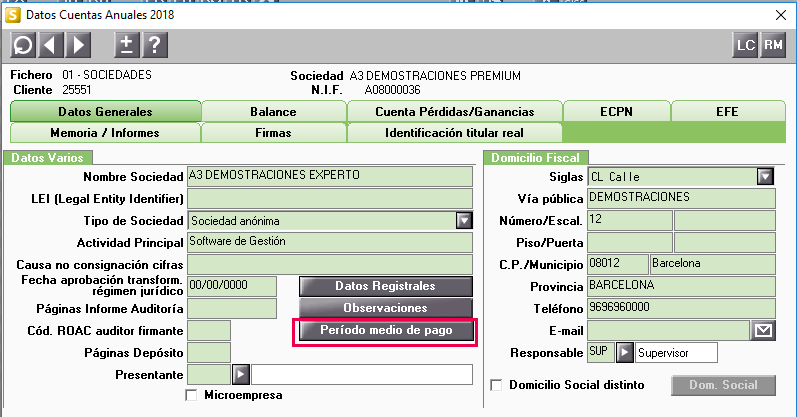
Task: Click the Cód. ROAC auditor firmante field
Action: click(x=209, y=331)
